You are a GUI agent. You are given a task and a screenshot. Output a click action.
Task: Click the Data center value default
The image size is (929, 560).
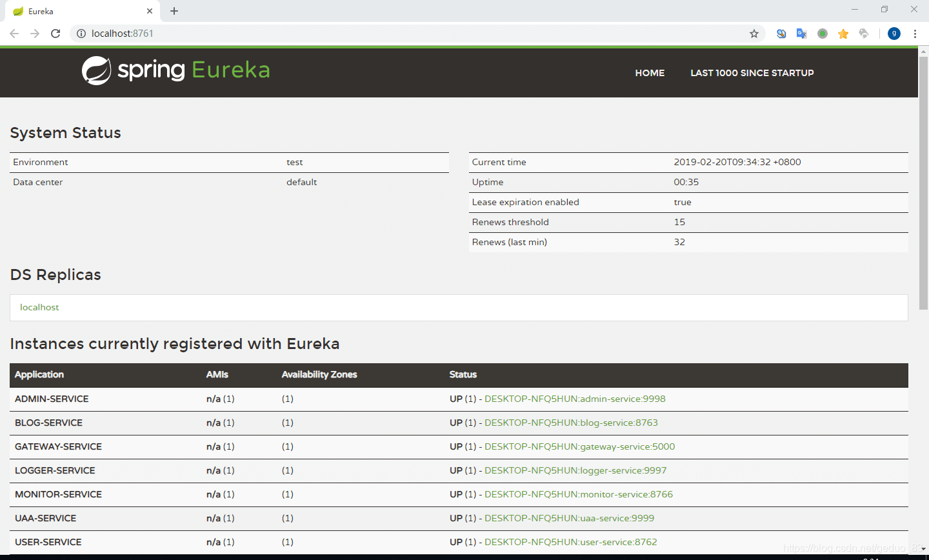click(302, 182)
